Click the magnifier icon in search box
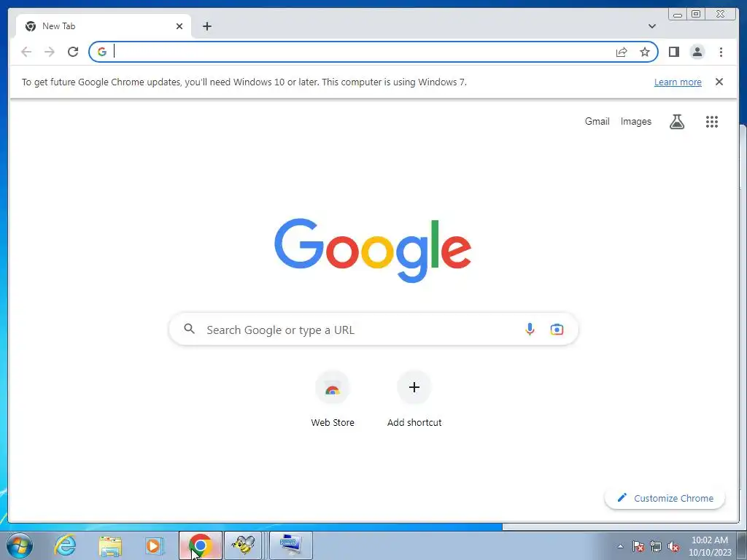747x560 pixels. click(189, 329)
